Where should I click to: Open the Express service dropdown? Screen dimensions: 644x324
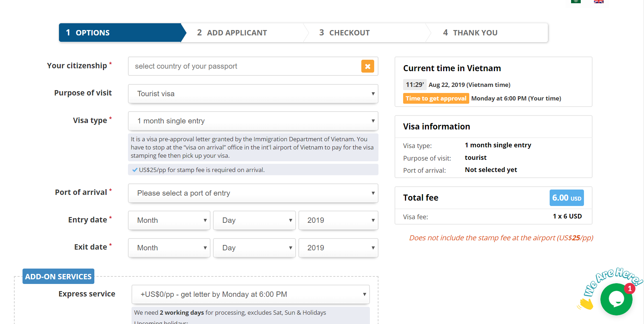[x=251, y=294]
